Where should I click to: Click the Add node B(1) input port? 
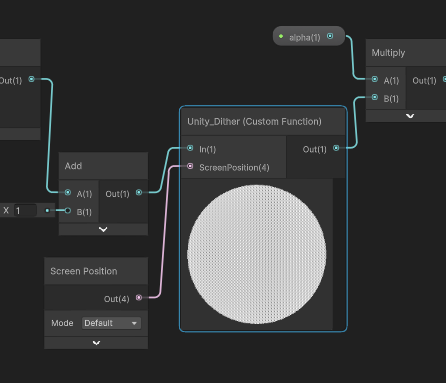(68, 211)
